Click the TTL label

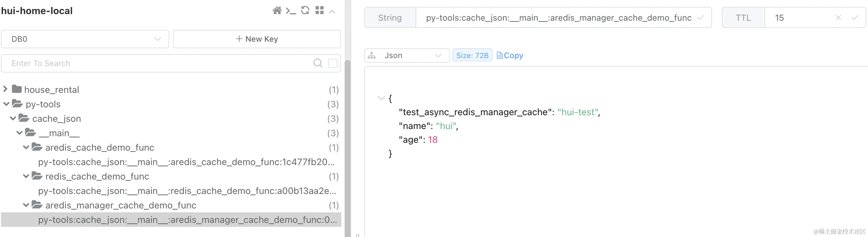(x=743, y=17)
